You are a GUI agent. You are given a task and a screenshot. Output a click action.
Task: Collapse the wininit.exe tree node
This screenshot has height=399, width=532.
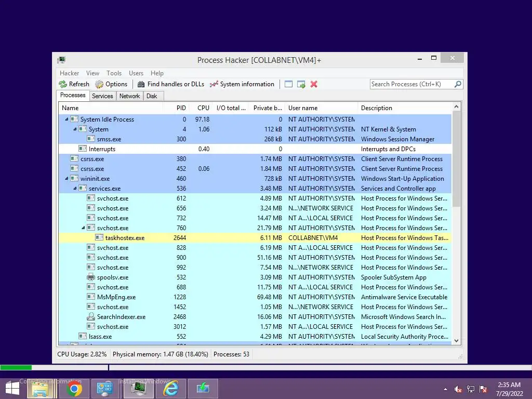pos(66,178)
